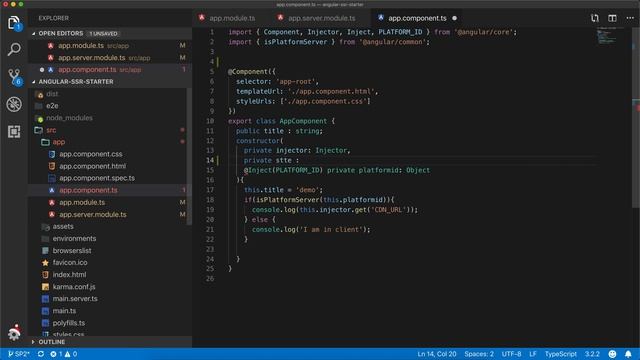
Task: Open the editor More Actions ellipsis
Action: 630,18
